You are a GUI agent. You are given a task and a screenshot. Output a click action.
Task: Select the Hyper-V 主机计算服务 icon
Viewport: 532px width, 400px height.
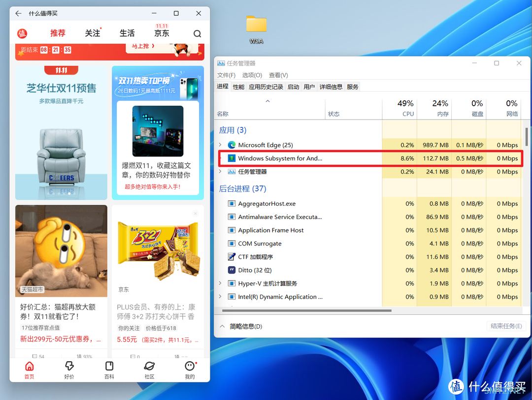coord(232,283)
